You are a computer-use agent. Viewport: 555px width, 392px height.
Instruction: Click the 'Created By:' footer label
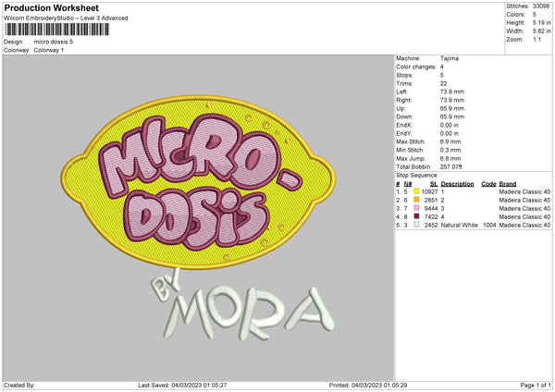click(19, 386)
